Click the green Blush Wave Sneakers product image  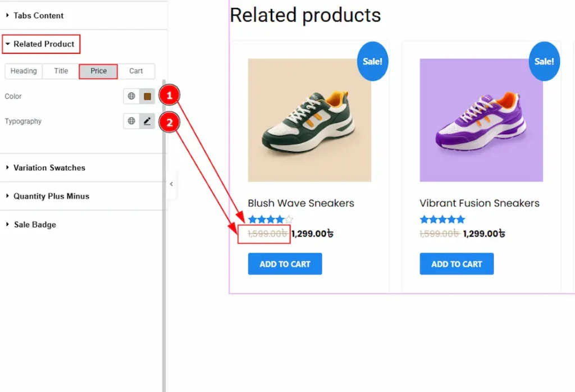point(309,120)
